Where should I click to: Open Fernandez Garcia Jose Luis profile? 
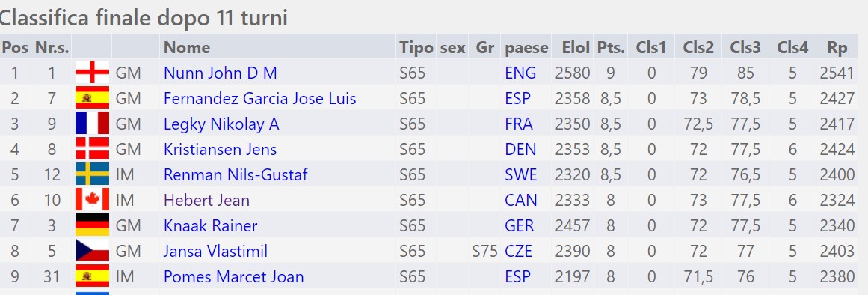[259, 99]
